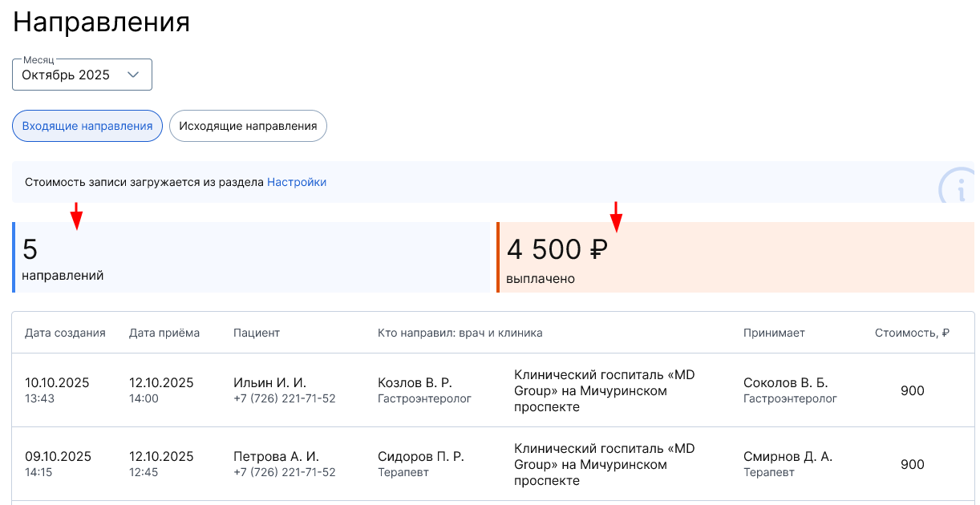Switch to the Входящие направления tab

[87, 126]
